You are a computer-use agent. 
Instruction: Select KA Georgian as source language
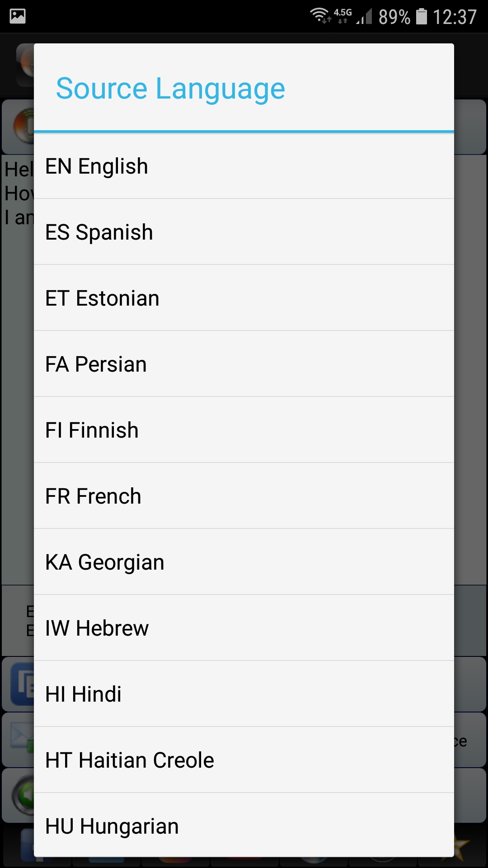click(244, 562)
